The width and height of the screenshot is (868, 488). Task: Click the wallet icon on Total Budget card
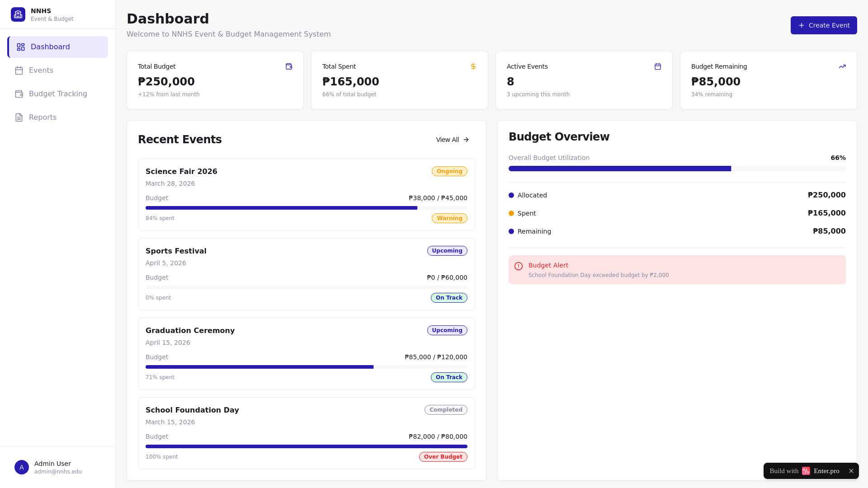[289, 66]
